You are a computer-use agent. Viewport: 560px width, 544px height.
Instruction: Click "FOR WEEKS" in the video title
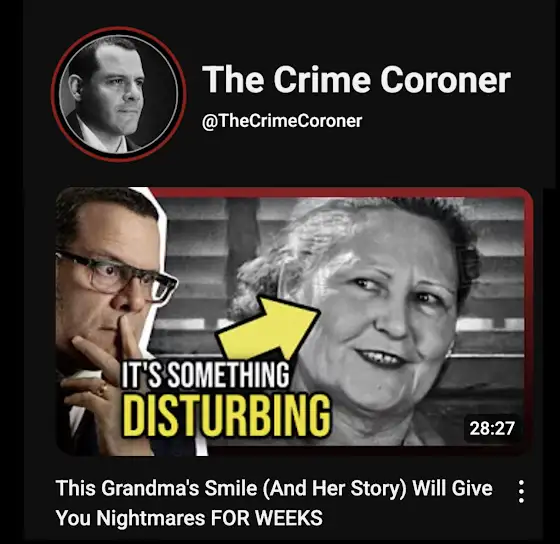coord(266,518)
